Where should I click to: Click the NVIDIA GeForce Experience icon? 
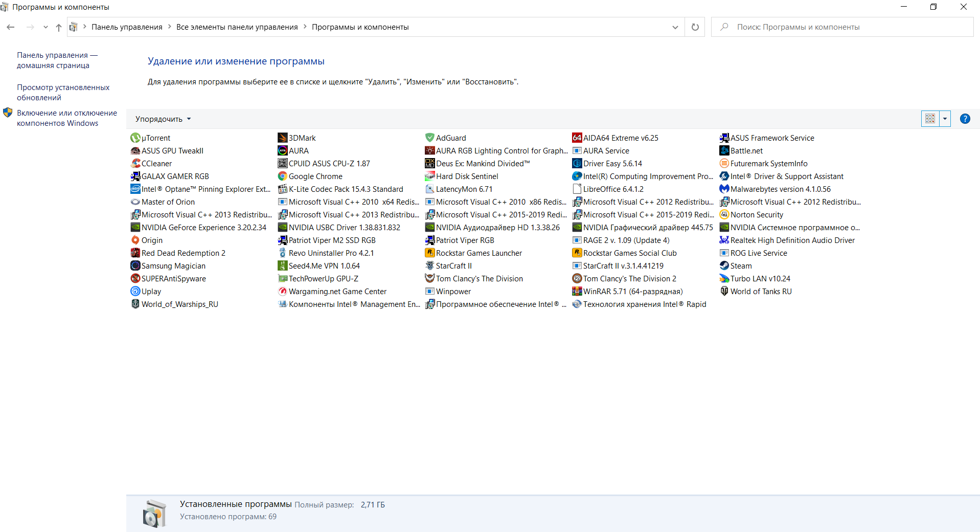tap(135, 228)
